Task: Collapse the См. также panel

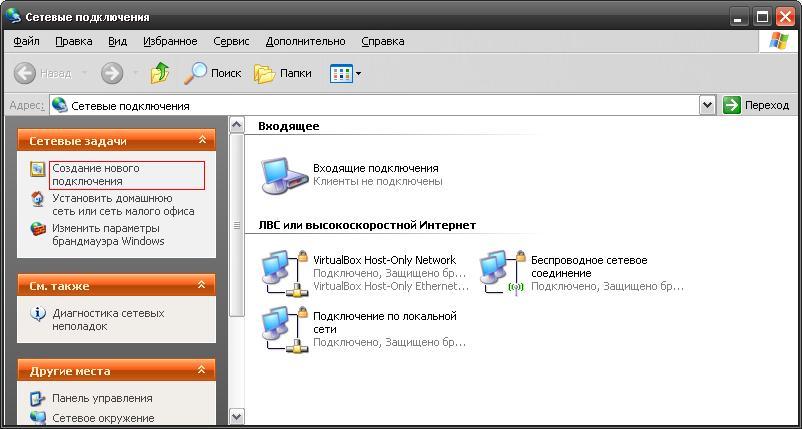Action: [x=202, y=285]
